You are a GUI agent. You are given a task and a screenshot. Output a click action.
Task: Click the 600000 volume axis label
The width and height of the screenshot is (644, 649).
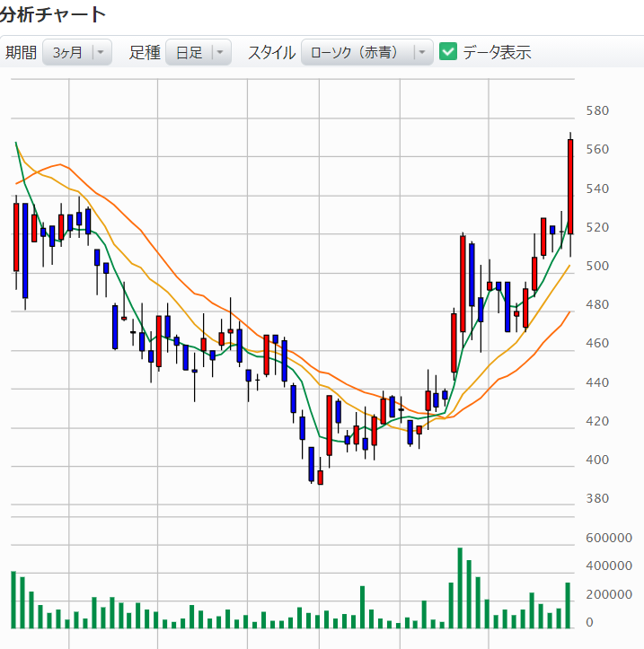609,538
